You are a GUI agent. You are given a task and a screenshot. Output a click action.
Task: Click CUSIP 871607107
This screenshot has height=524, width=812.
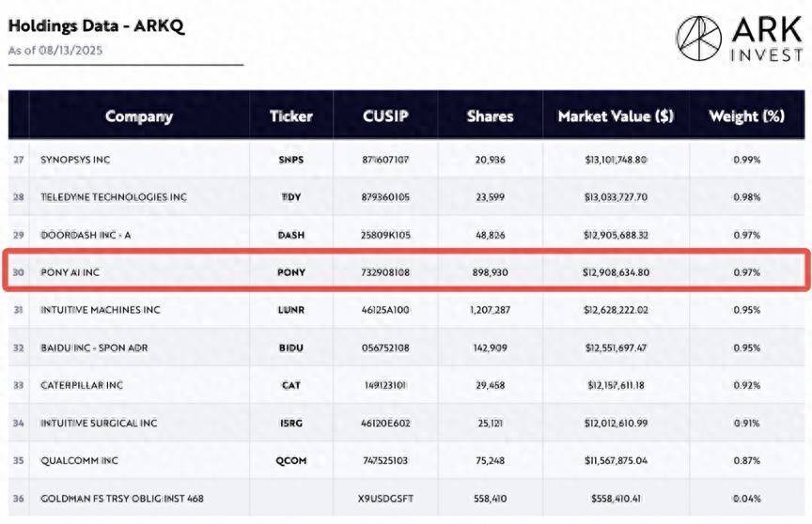pos(385,160)
